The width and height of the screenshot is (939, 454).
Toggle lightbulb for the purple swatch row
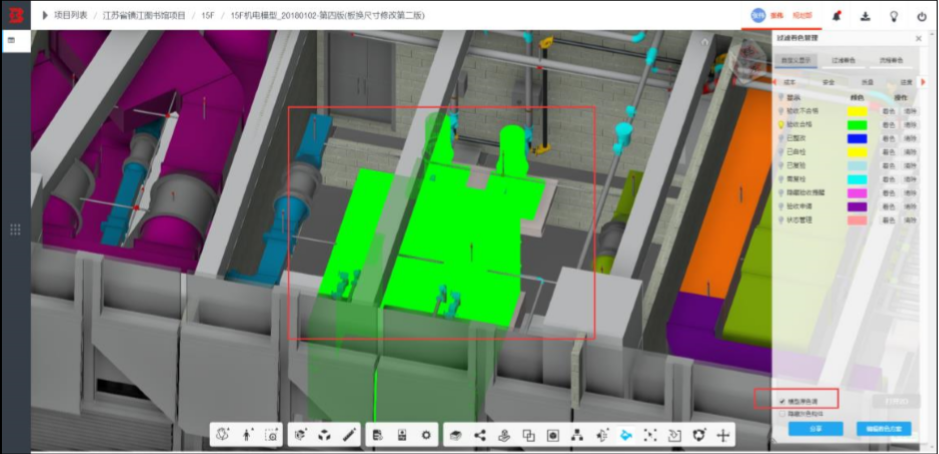tap(781, 207)
